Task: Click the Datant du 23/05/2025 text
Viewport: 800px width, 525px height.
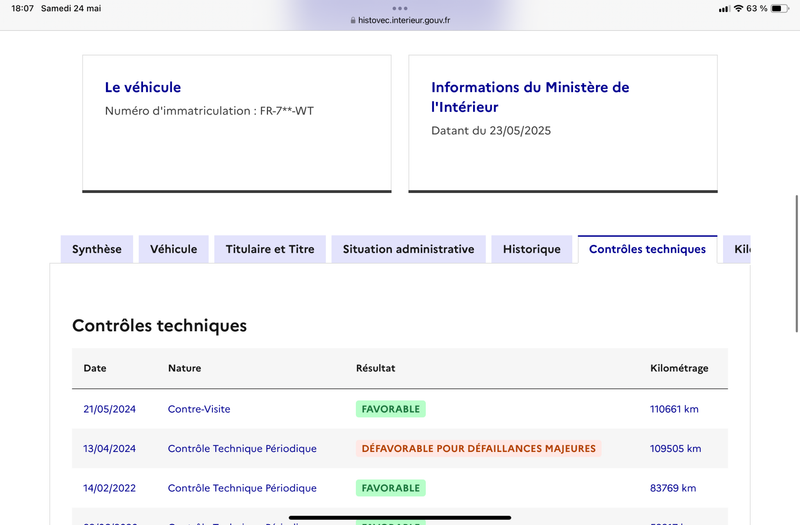Action: click(x=491, y=131)
